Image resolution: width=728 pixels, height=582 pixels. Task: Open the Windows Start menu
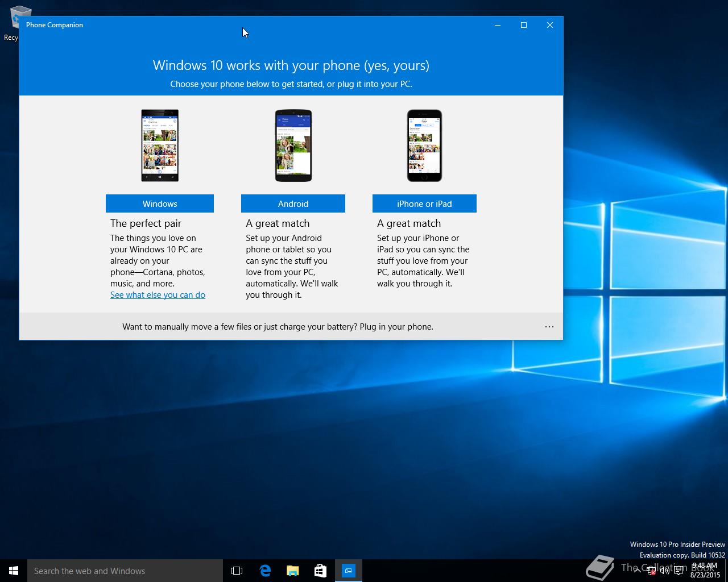[14, 571]
